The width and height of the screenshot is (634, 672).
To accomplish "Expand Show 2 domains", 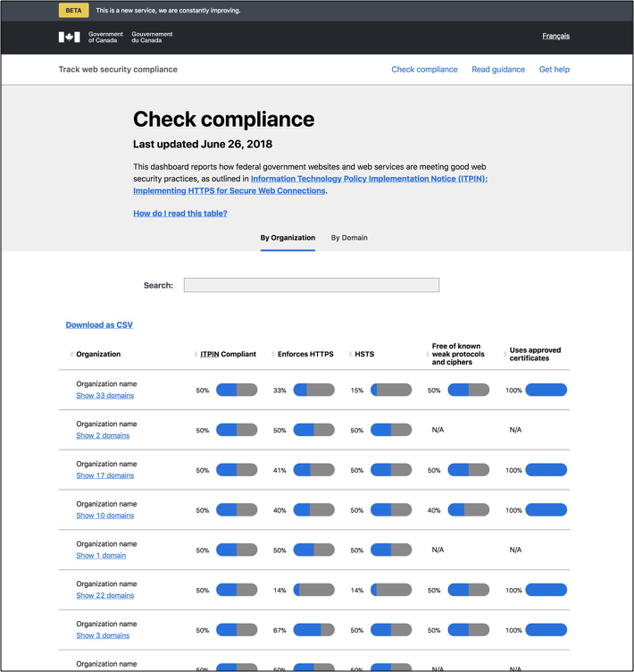I will click(102, 435).
